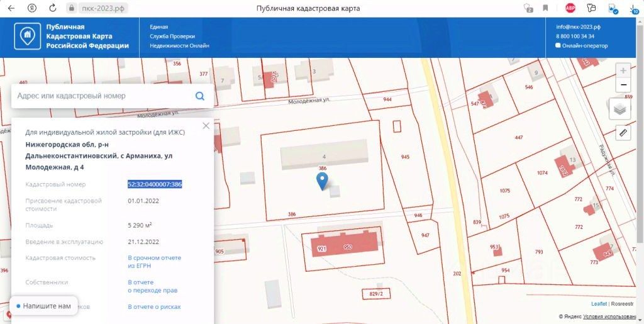Go back using the browser arrow

[11, 8]
